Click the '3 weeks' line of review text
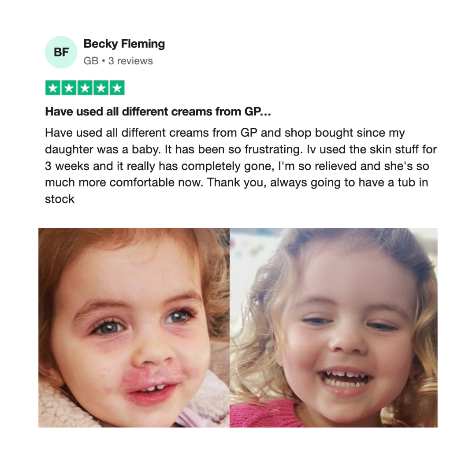Screen dimensions: 476x476 [237, 166]
